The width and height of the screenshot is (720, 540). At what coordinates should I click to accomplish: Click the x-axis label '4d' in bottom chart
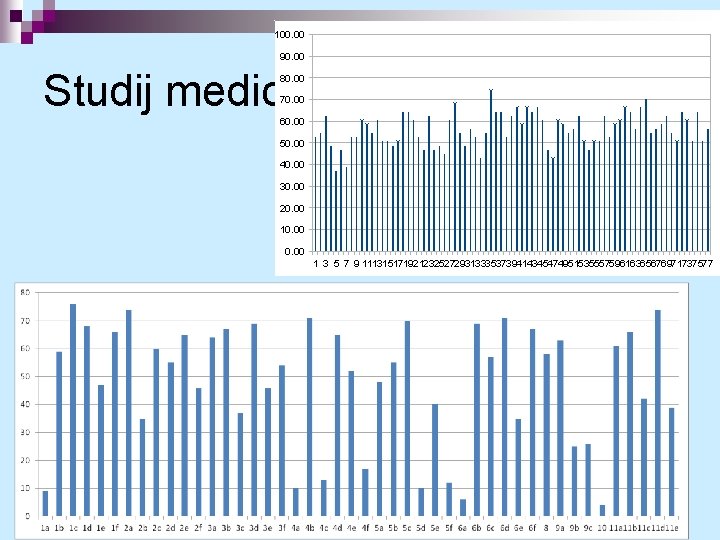[338, 528]
